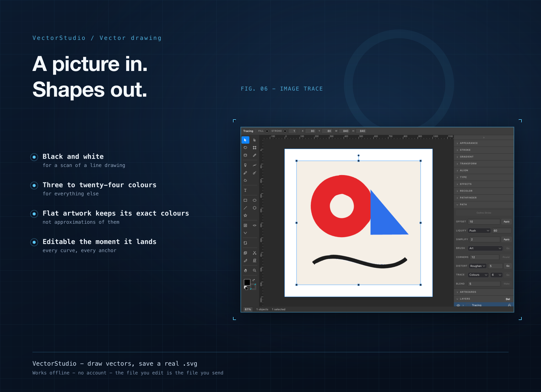Click the large black fill swatch in toolbox
Viewport: 541px width, 392px height.
point(247,282)
